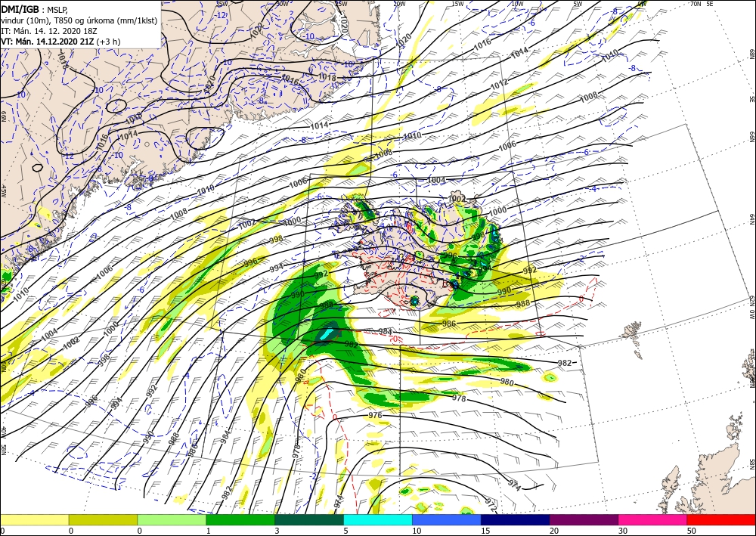Screen dimensions: 756x536
Task: Select the dark green 3–5 mm swatch
Action: (309, 519)
